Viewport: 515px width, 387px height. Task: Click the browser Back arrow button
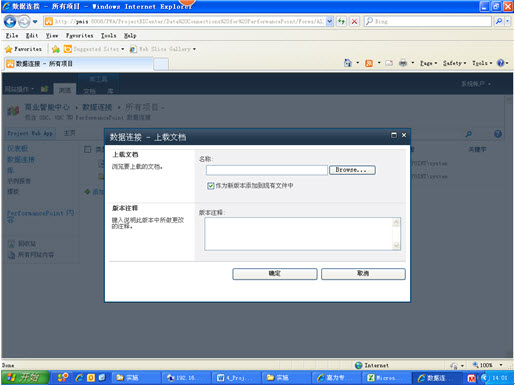10,22
